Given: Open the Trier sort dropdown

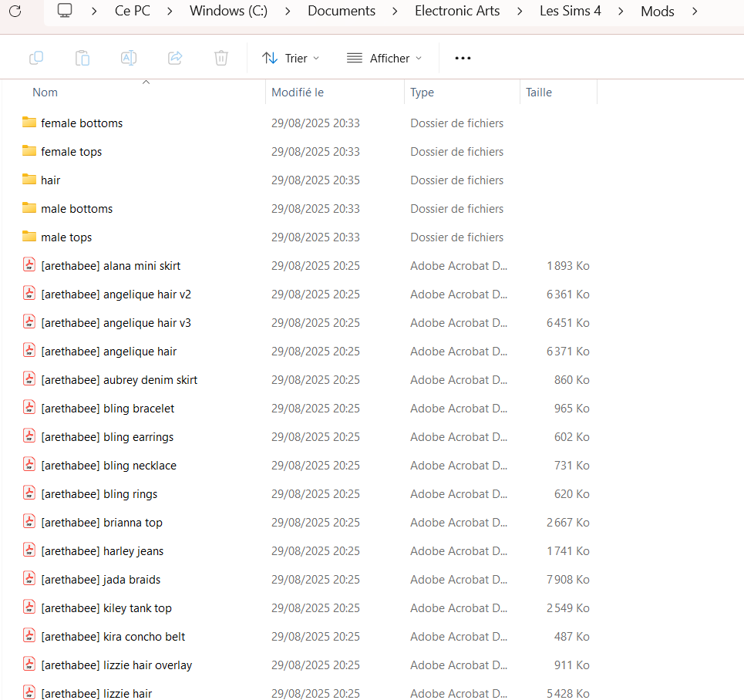Looking at the screenshot, I should (291, 58).
